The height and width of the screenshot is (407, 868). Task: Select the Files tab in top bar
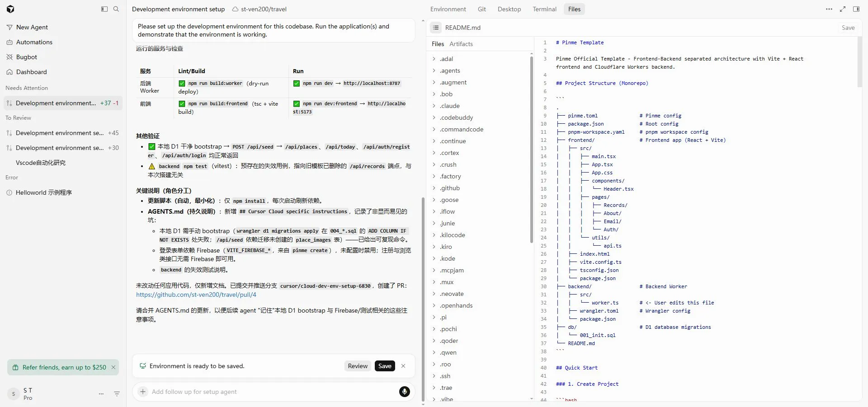[574, 9]
